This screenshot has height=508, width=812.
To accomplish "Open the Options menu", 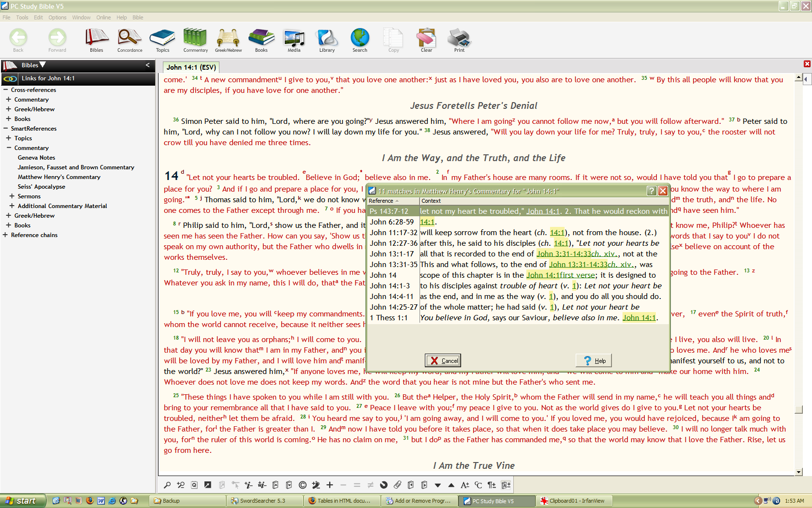I will pos(57,17).
